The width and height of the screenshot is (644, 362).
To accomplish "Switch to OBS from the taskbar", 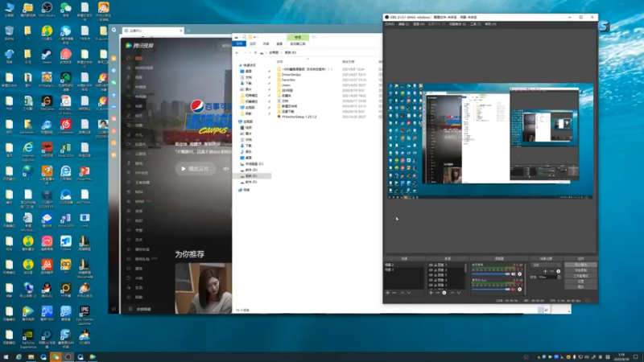I will point(68,357).
